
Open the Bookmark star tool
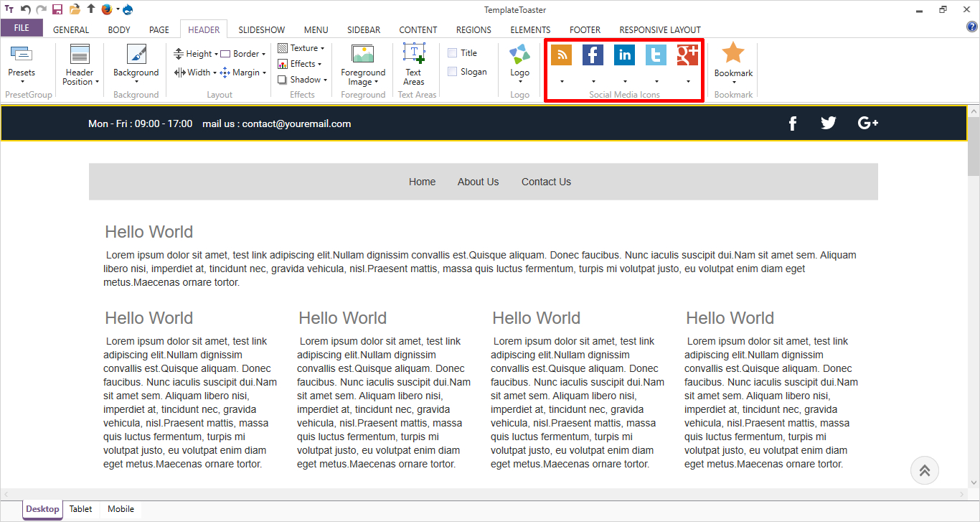pos(733,55)
